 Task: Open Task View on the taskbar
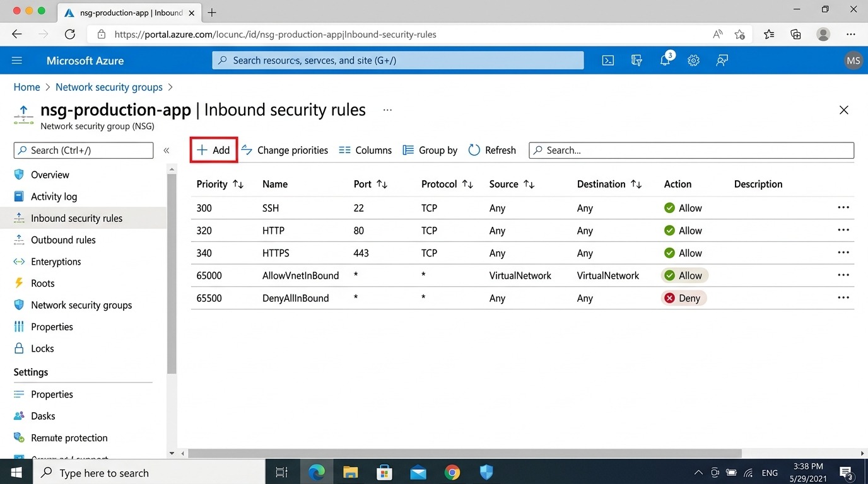[281, 472]
